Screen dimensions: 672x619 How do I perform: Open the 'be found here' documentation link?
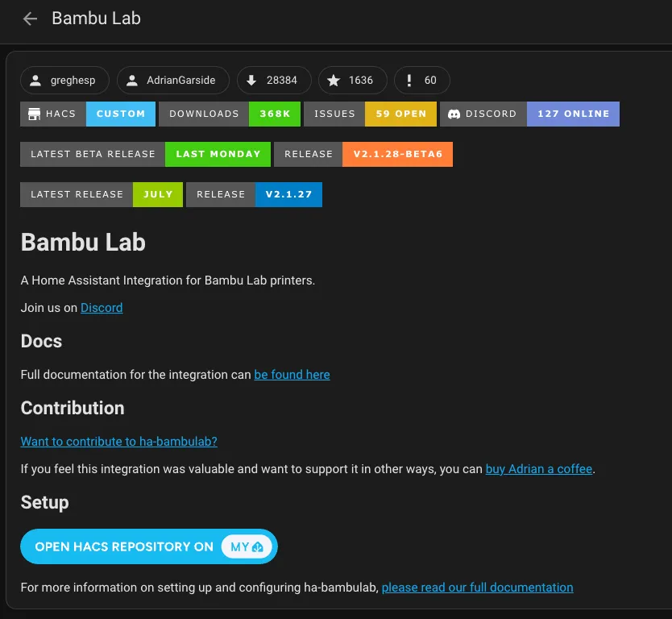tap(292, 375)
